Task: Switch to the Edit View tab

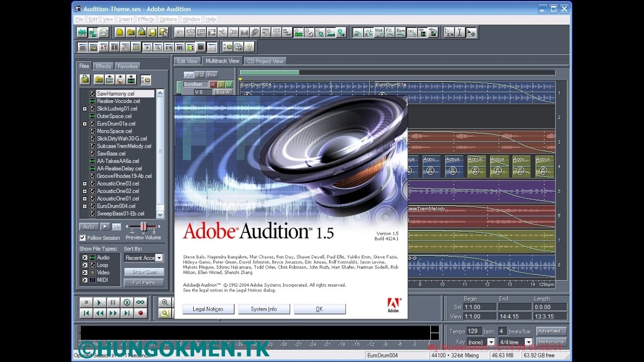Action: 188,61
